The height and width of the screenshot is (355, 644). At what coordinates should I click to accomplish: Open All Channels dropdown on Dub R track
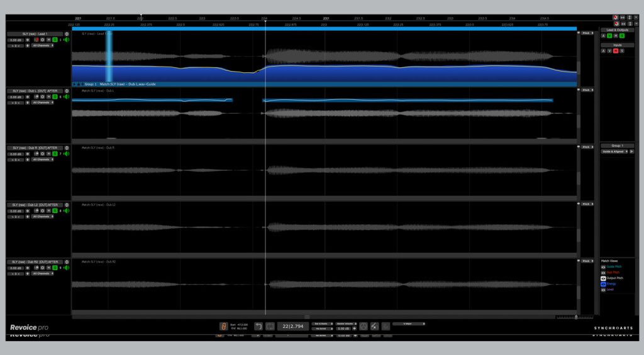[43, 160]
